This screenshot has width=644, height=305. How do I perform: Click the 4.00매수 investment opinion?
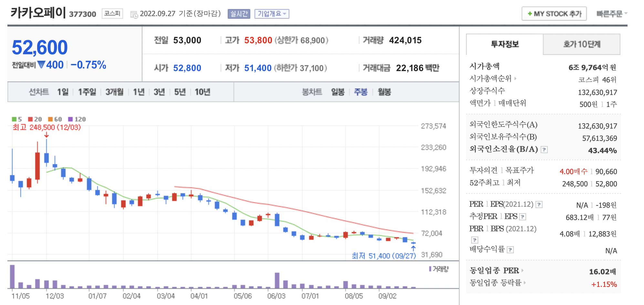573,172
